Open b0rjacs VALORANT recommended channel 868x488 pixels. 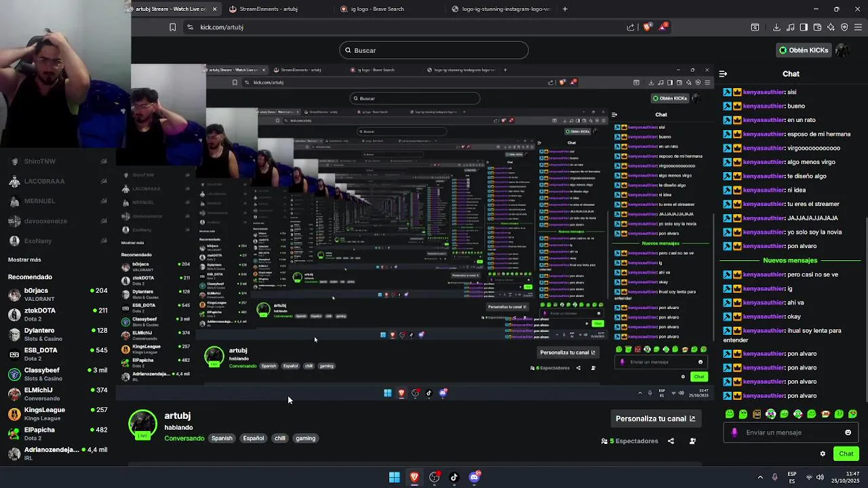click(58, 294)
